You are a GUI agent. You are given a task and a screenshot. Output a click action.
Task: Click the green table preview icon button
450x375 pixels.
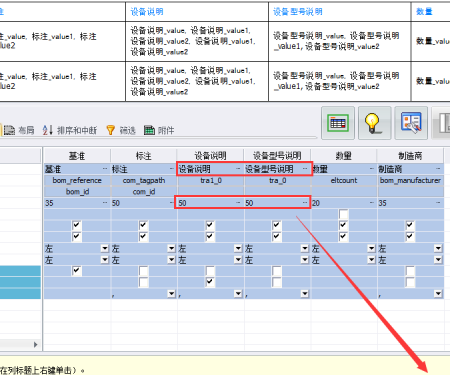[x=338, y=123]
